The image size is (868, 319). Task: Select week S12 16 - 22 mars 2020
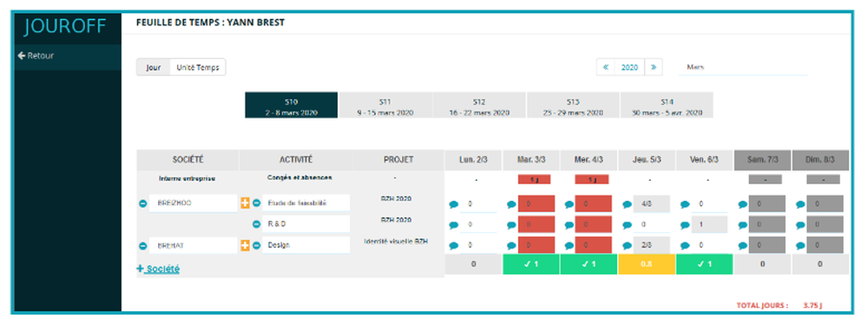pyautogui.click(x=479, y=105)
